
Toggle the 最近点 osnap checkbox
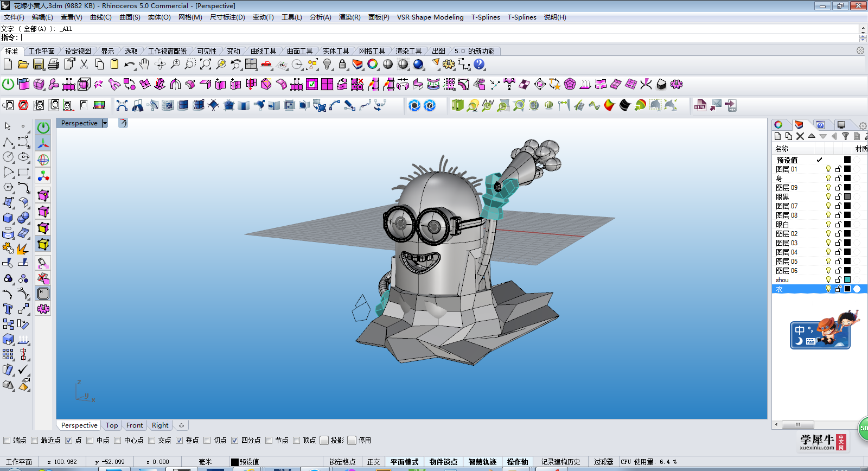(35, 440)
